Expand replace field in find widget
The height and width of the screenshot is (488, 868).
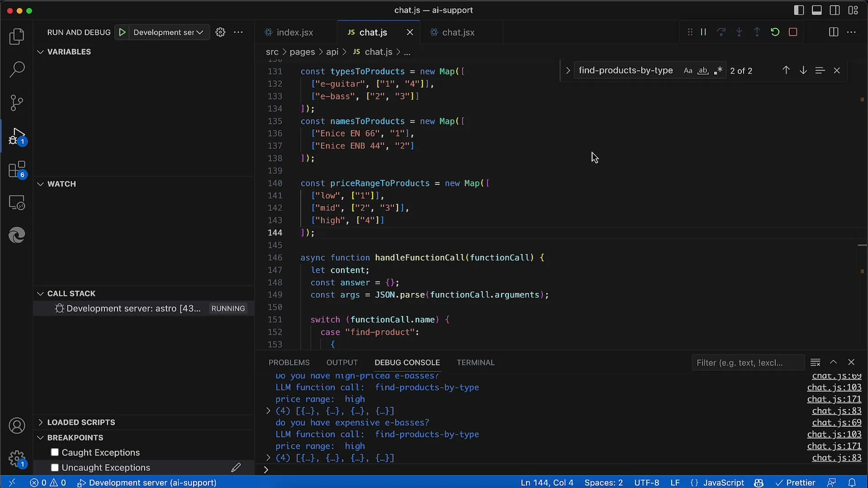[x=568, y=71]
